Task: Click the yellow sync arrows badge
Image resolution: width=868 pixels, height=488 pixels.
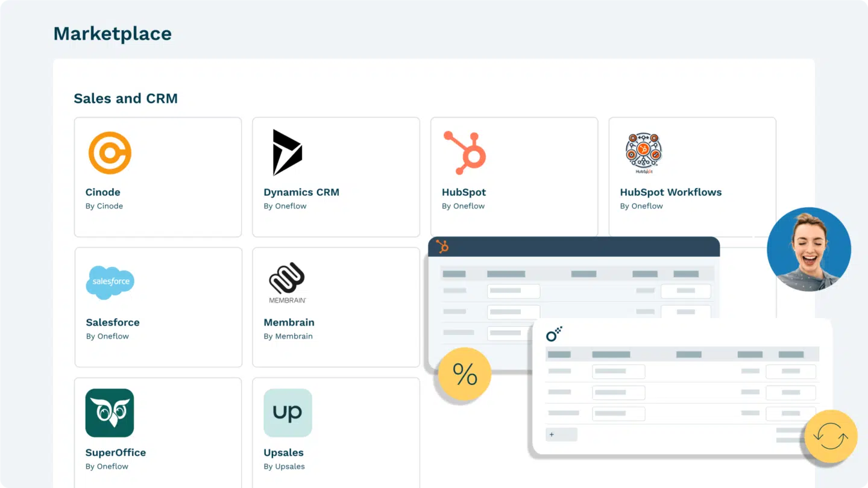Action: (831, 436)
